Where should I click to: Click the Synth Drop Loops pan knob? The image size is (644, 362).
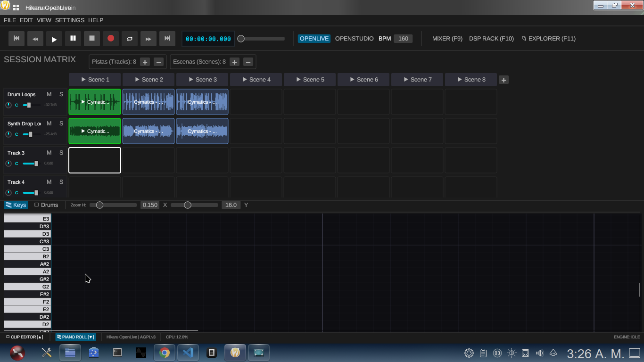(8, 134)
